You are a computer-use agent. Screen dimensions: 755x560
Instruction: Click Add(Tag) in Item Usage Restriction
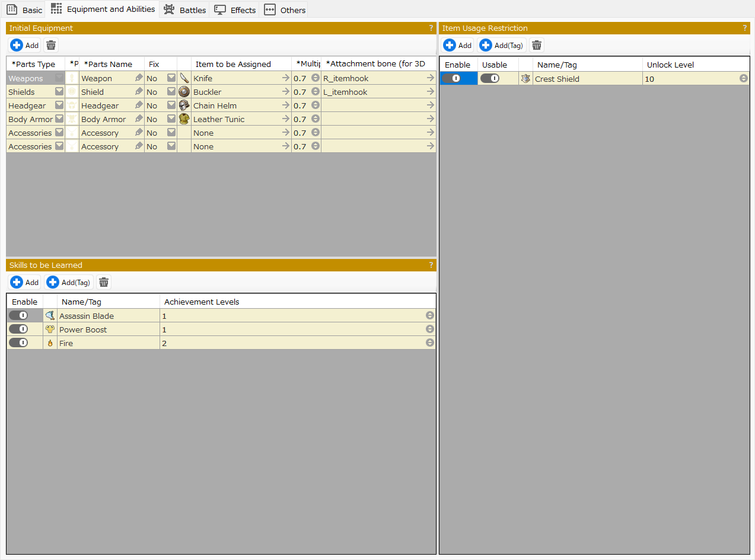tap(502, 46)
